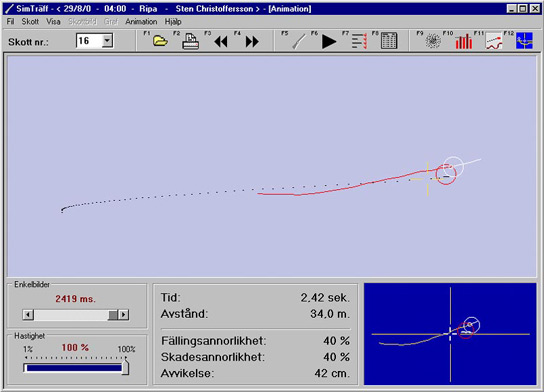Open the F10 red bar chart icon
Screen dimensions: 544x392
click(x=464, y=41)
